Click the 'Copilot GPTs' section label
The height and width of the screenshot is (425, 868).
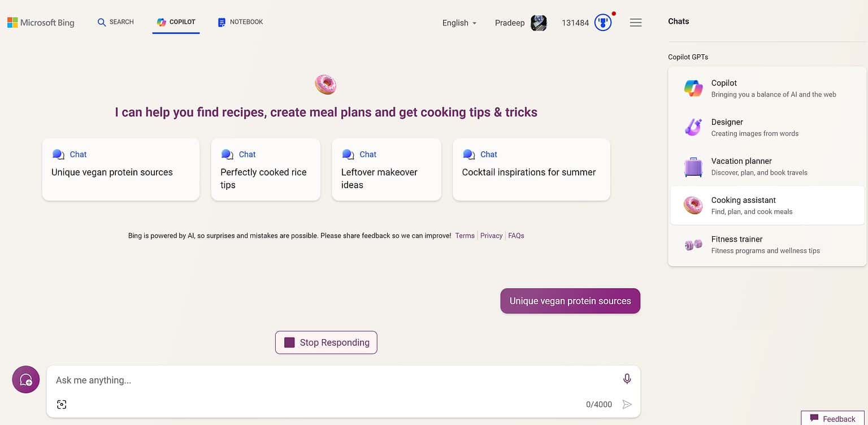click(688, 57)
